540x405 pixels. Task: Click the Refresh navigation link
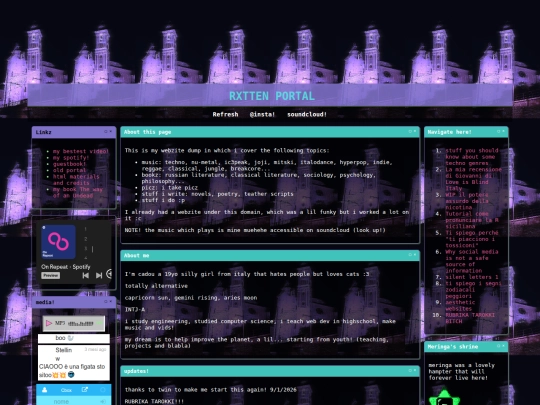coord(225,114)
